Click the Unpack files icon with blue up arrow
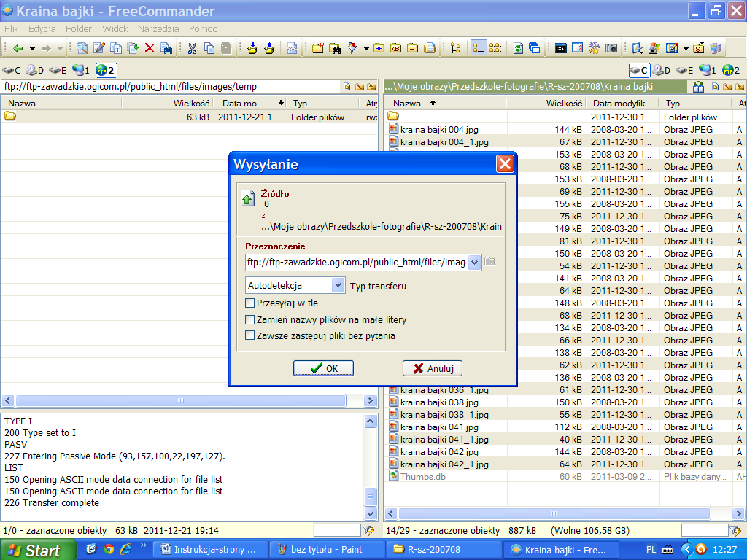Screen dimensions: 747x560 (x=269, y=48)
